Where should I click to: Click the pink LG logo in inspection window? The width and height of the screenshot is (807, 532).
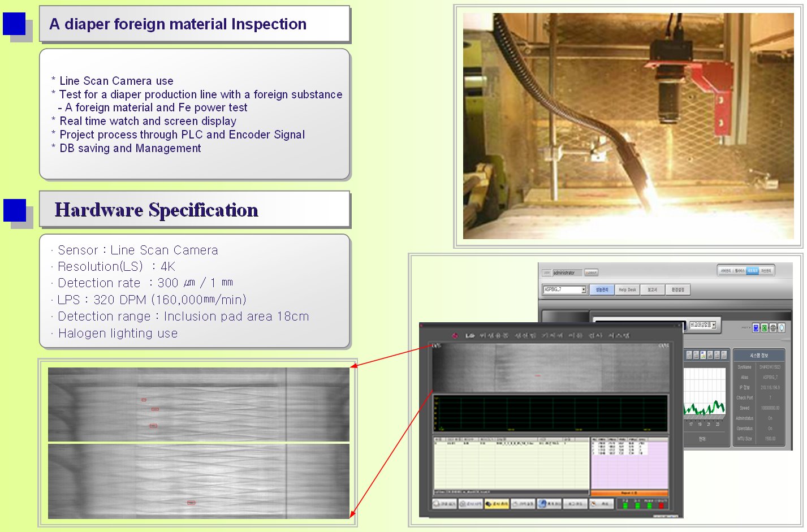point(455,335)
